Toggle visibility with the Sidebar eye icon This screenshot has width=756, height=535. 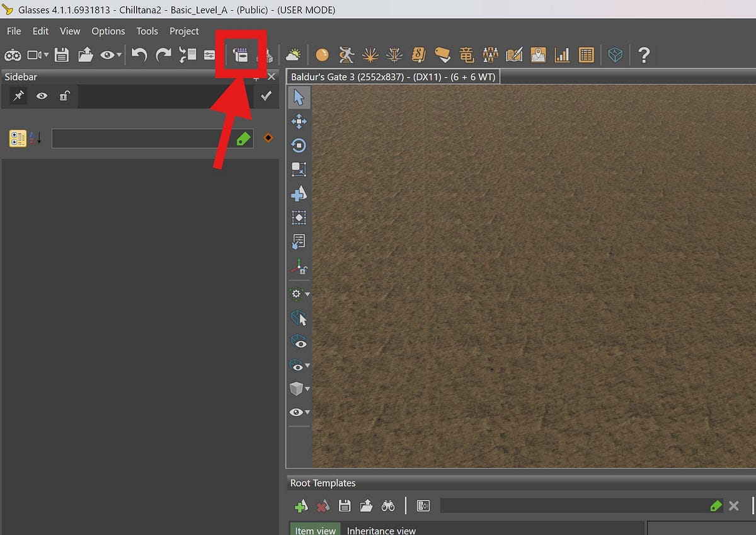click(42, 96)
